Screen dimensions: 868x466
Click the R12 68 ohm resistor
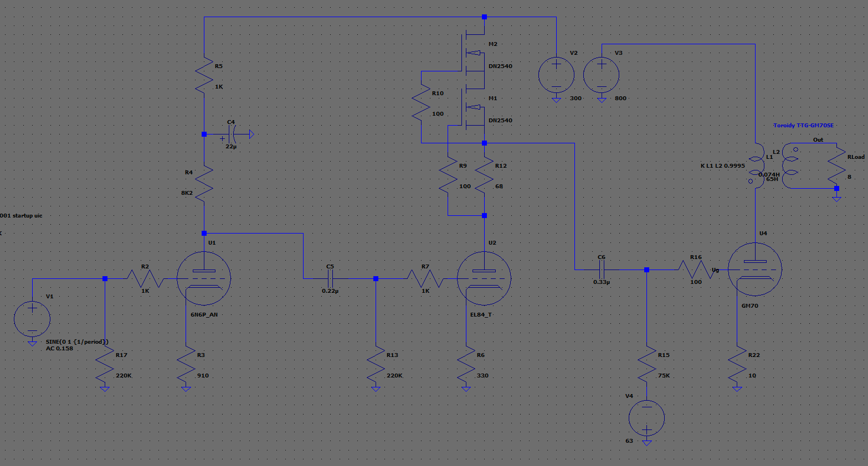click(484, 174)
